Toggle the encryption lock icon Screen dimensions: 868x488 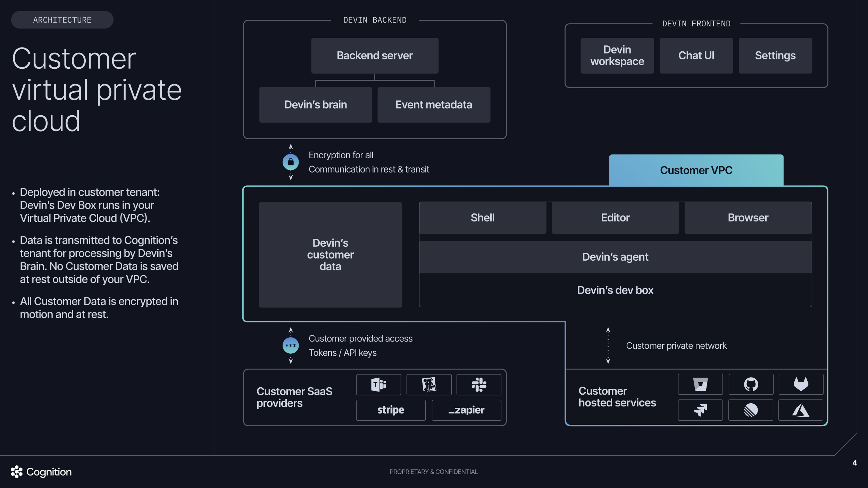click(x=290, y=162)
